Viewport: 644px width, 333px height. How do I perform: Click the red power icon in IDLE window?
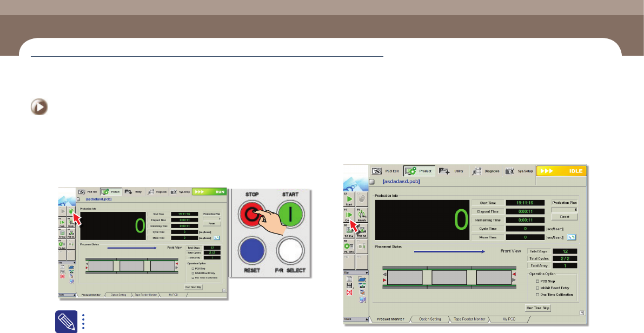tap(349, 292)
